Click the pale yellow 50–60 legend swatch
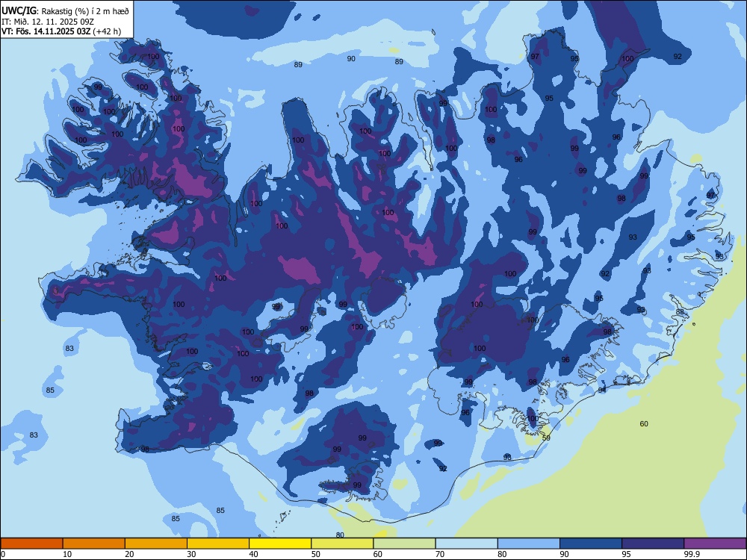Viewport: 747px width, 560px height. (342, 544)
